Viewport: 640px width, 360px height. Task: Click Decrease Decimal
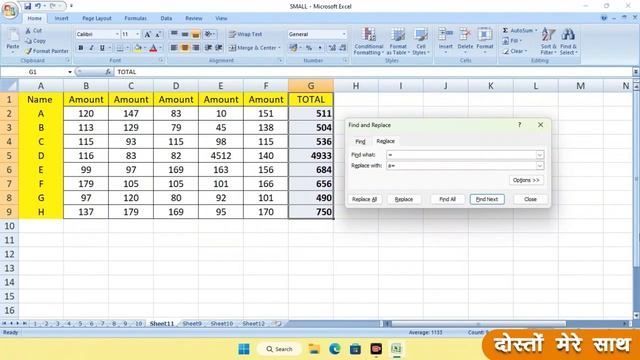343,48
